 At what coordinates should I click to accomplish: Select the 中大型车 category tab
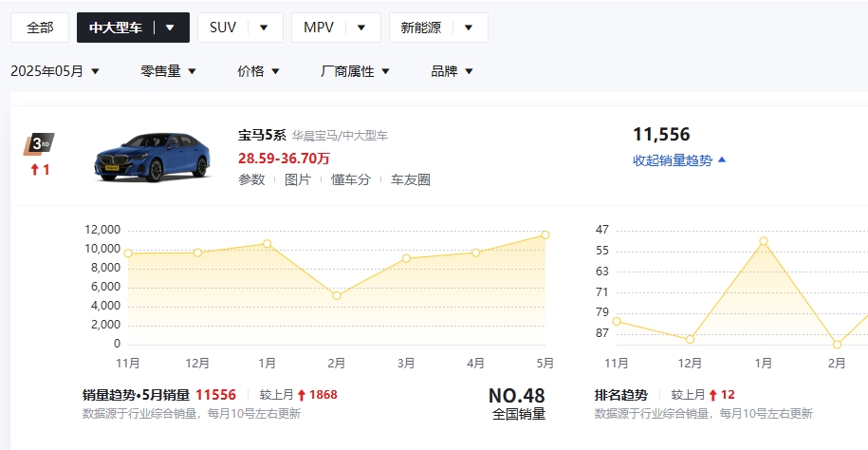coord(116,28)
